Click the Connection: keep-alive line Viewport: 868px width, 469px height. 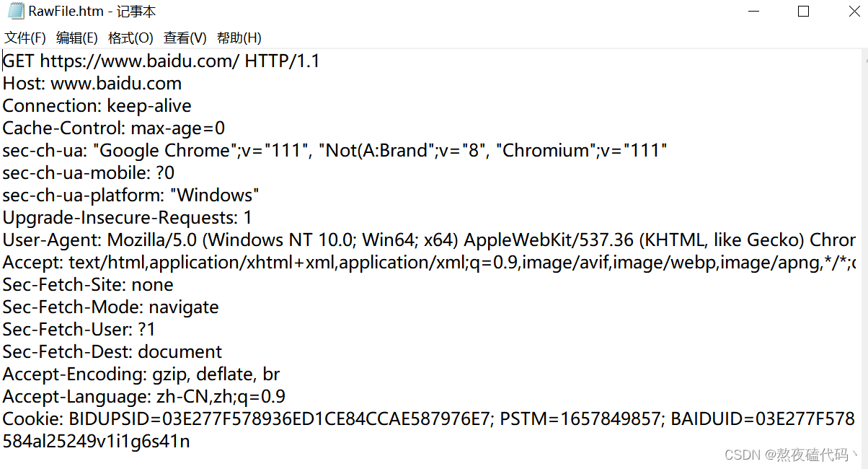(x=97, y=106)
